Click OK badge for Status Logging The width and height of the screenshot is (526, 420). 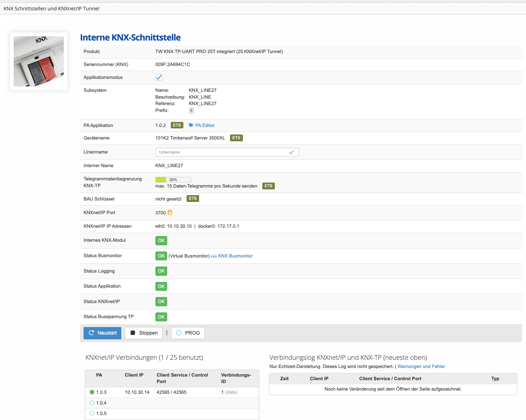pyautogui.click(x=161, y=271)
